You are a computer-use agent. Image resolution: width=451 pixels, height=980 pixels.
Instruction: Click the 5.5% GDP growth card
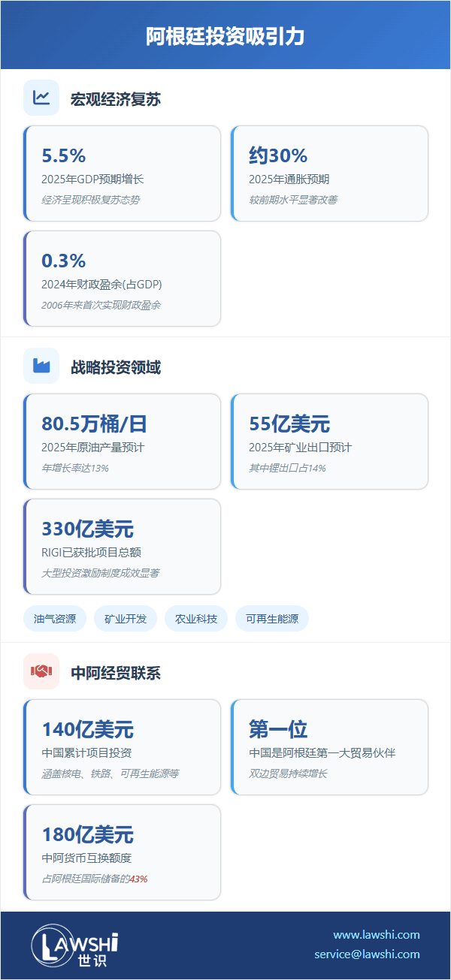pyautogui.click(x=123, y=173)
